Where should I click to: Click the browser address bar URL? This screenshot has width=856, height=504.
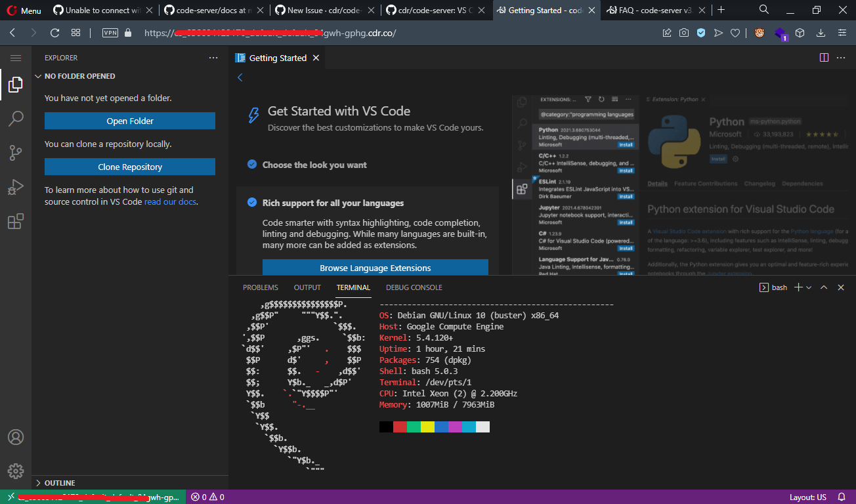270,33
